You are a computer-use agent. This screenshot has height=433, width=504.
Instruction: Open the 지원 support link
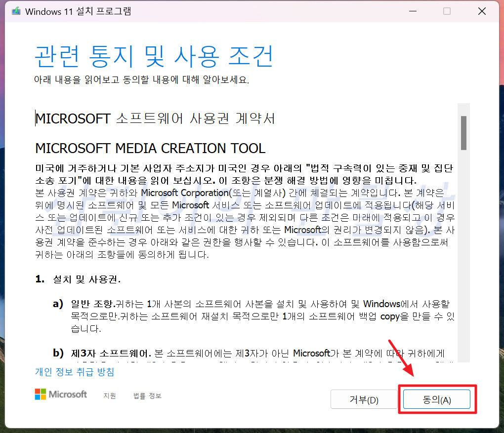click(109, 396)
